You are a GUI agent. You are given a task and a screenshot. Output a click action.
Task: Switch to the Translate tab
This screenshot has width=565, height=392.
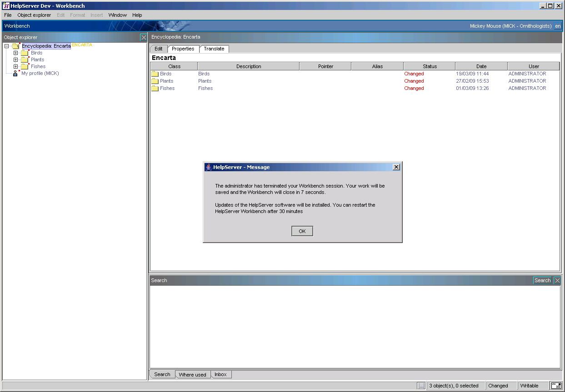tap(214, 49)
